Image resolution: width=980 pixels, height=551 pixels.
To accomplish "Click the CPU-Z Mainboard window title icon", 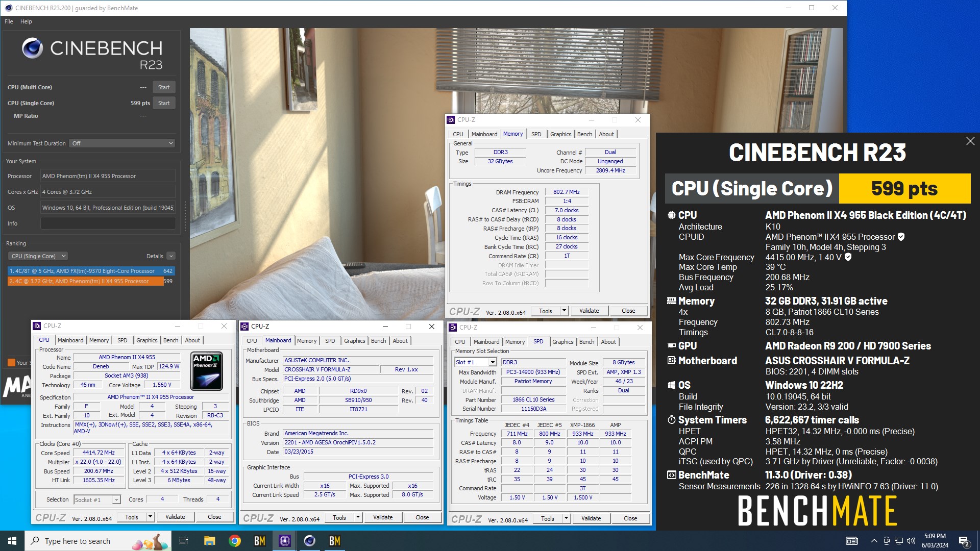I will pyautogui.click(x=244, y=327).
